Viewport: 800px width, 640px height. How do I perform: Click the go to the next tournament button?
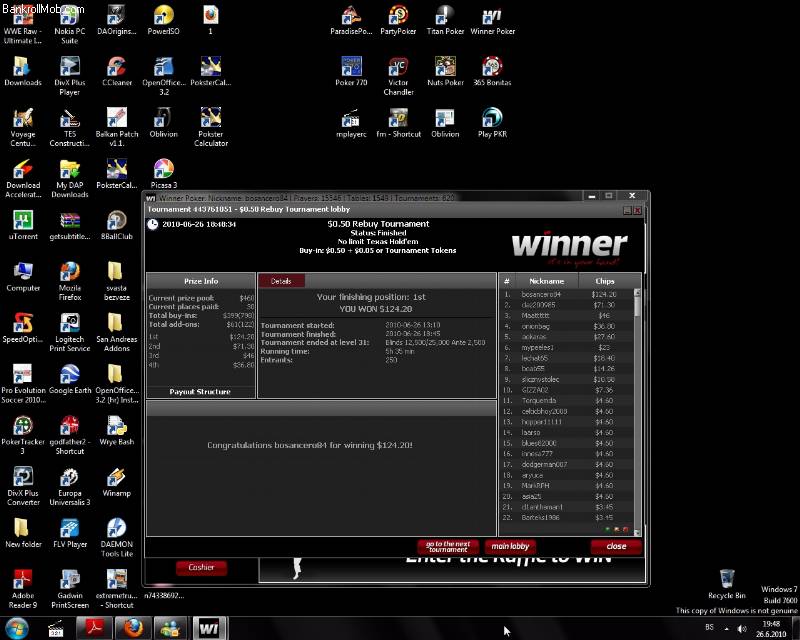pyautogui.click(x=448, y=547)
